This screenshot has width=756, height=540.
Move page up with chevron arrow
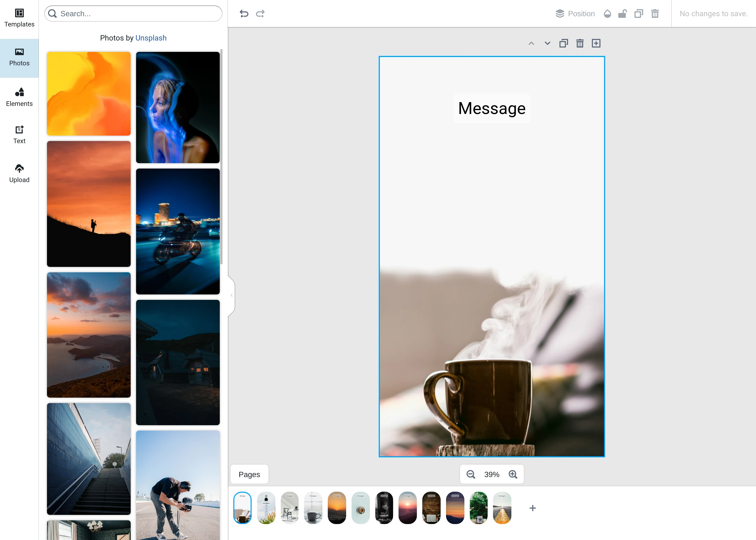[x=531, y=43]
